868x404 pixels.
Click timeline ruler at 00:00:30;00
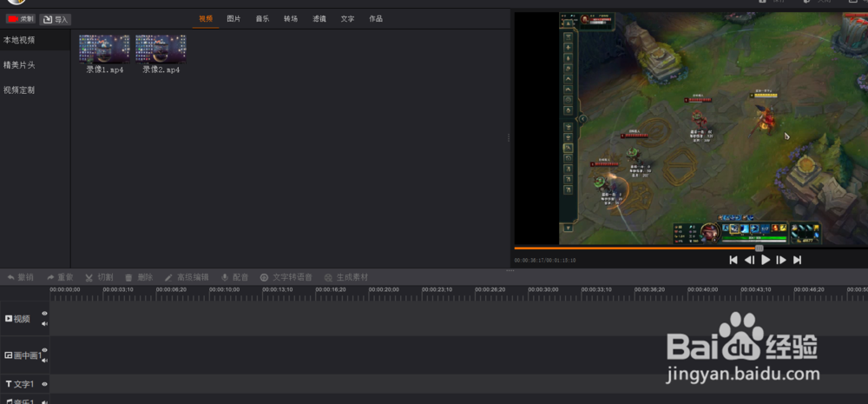coord(543,290)
